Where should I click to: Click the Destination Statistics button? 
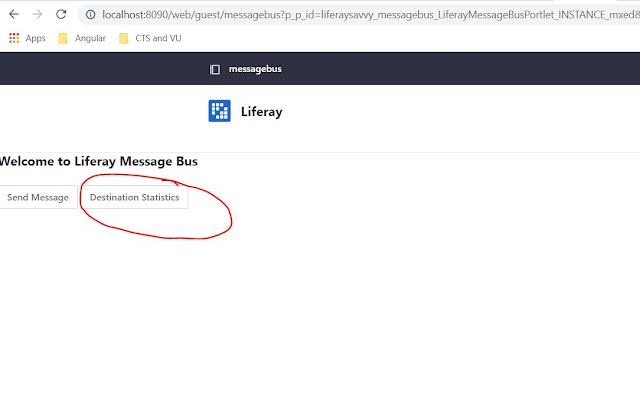(134, 197)
